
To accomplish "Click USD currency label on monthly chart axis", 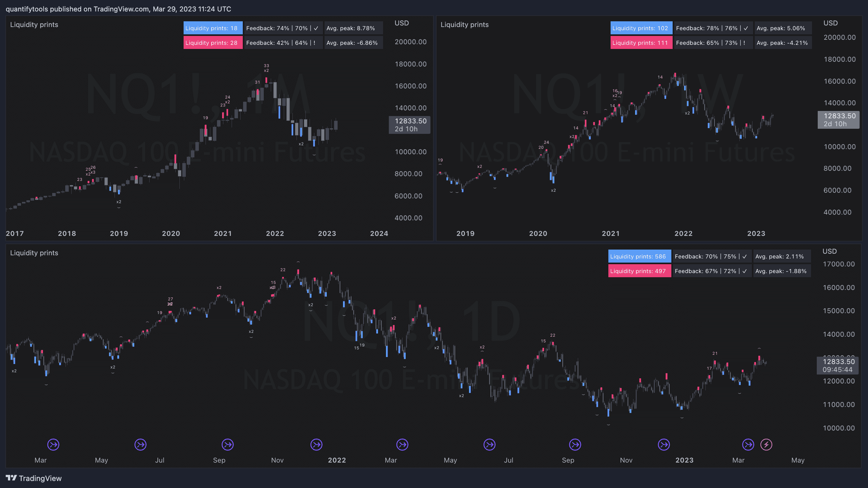I will (401, 23).
